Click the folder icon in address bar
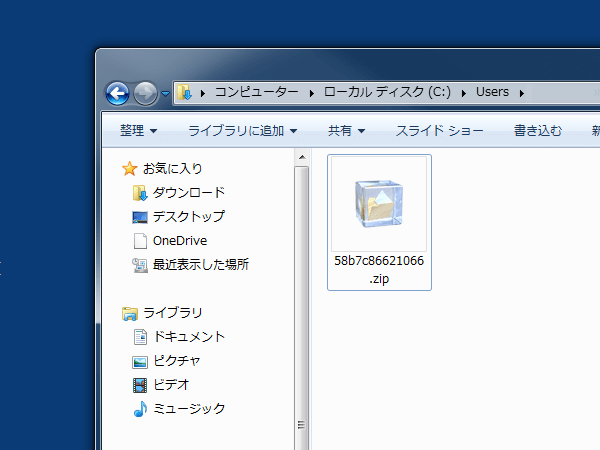 coord(184,92)
